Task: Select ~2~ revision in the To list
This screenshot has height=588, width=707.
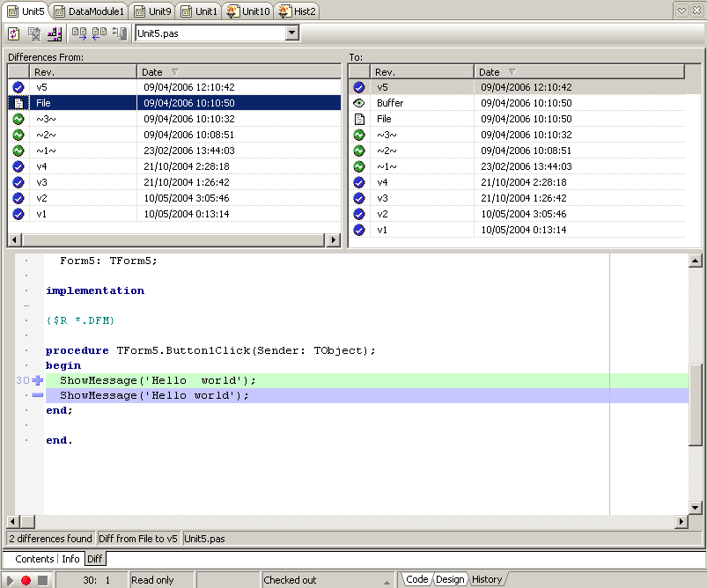Action: point(387,151)
